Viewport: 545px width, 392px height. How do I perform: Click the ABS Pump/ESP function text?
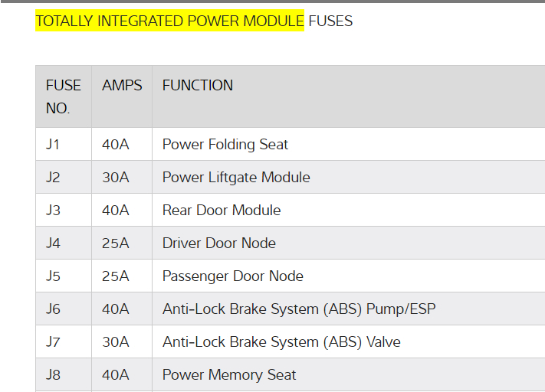coord(299,309)
